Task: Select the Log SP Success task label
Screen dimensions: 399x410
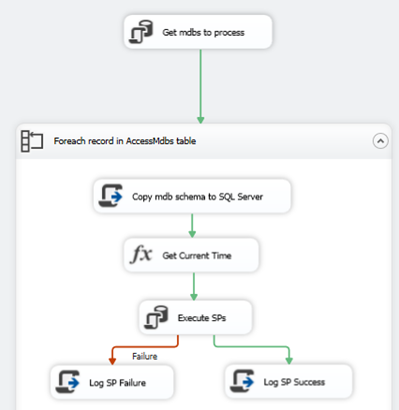Action: 294,382
